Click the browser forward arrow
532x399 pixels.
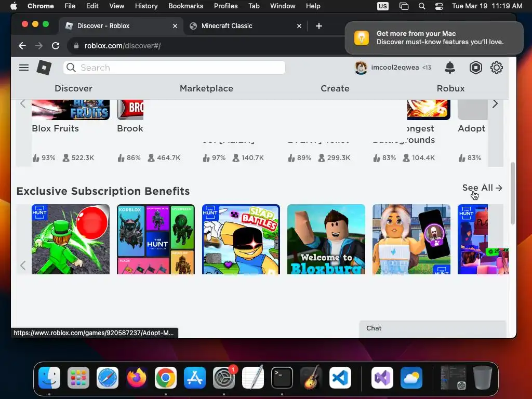39,46
